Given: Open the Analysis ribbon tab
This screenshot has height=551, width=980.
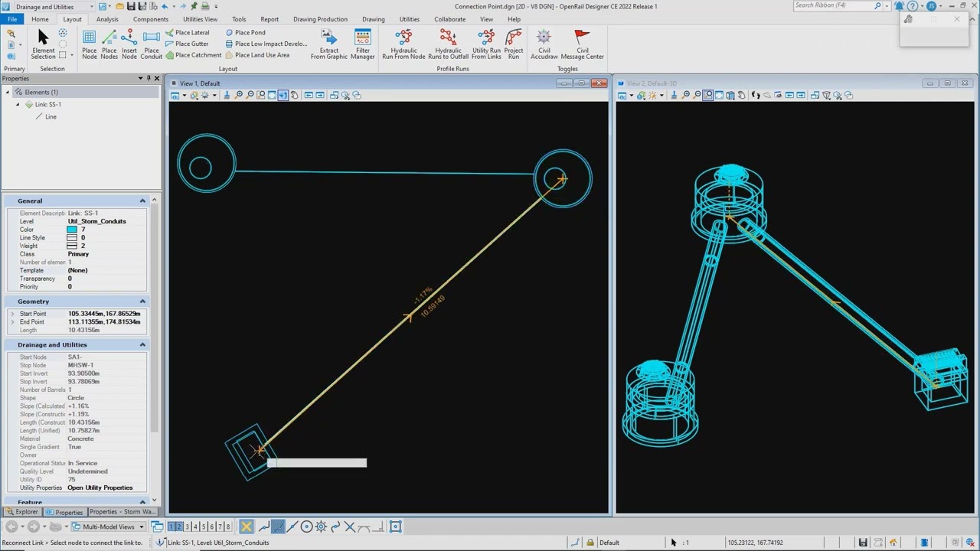Looking at the screenshot, I should point(107,19).
